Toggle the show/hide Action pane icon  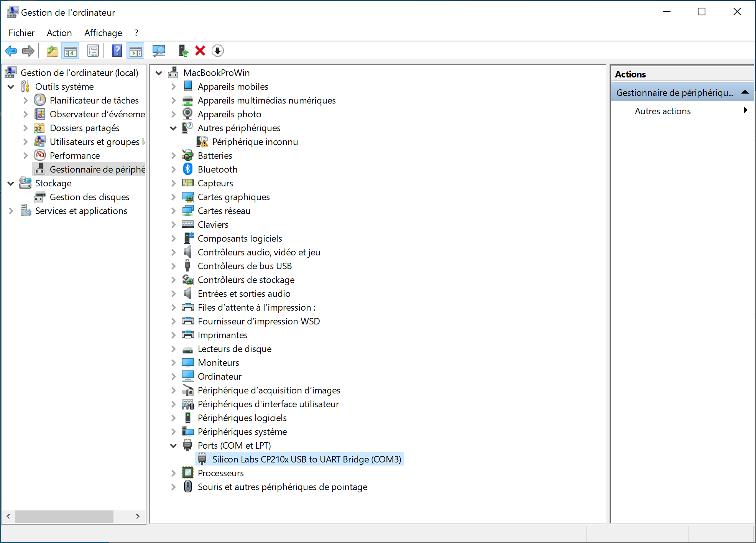(136, 51)
